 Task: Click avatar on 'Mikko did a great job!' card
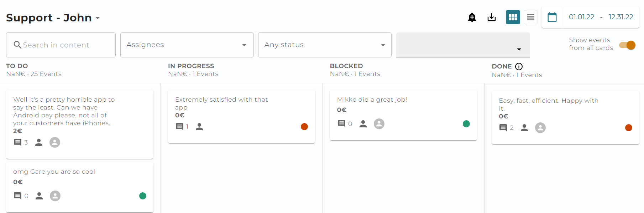[x=379, y=124]
